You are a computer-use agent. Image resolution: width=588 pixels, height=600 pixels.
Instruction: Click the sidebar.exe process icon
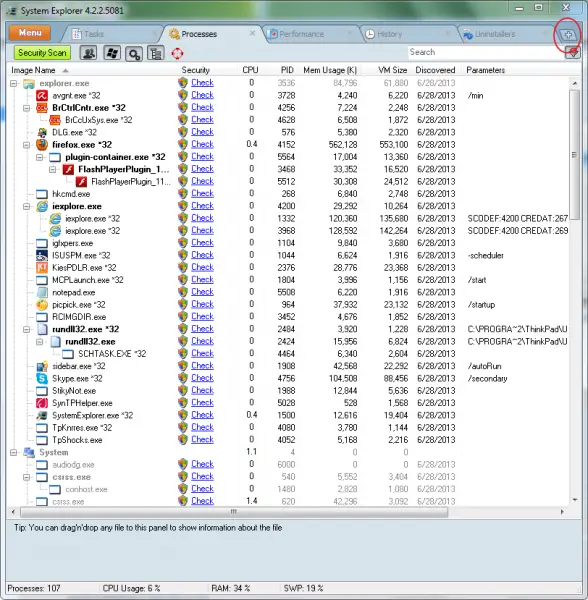pos(42,366)
